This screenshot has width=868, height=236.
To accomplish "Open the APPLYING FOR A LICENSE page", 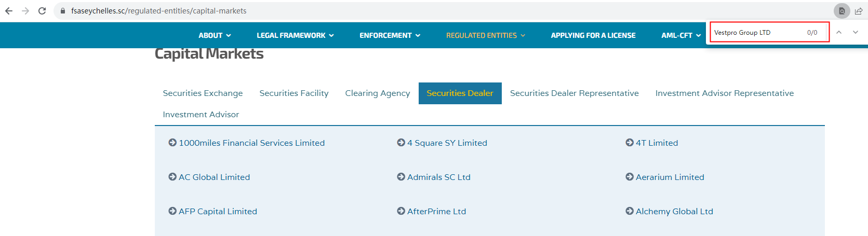I will click(593, 35).
